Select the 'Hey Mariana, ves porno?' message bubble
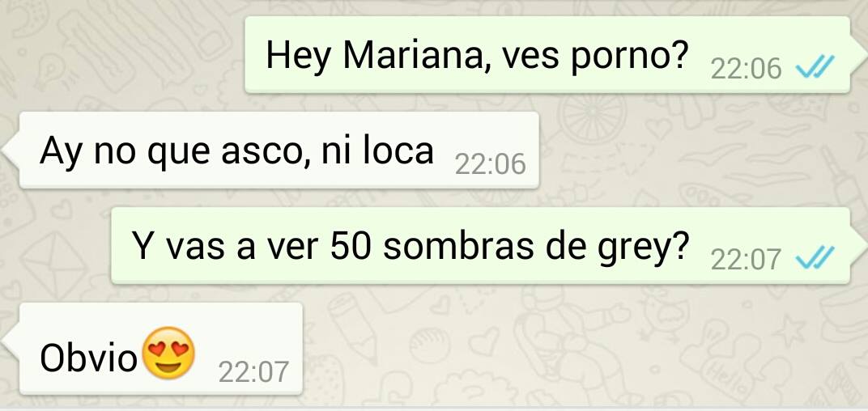868x411 pixels. click(x=547, y=54)
